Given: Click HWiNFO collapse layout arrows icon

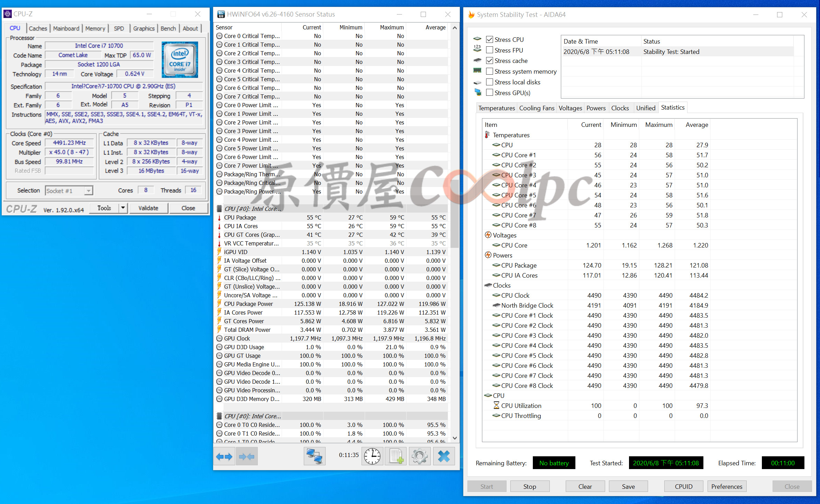Looking at the screenshot, I should tap(247, 456).
